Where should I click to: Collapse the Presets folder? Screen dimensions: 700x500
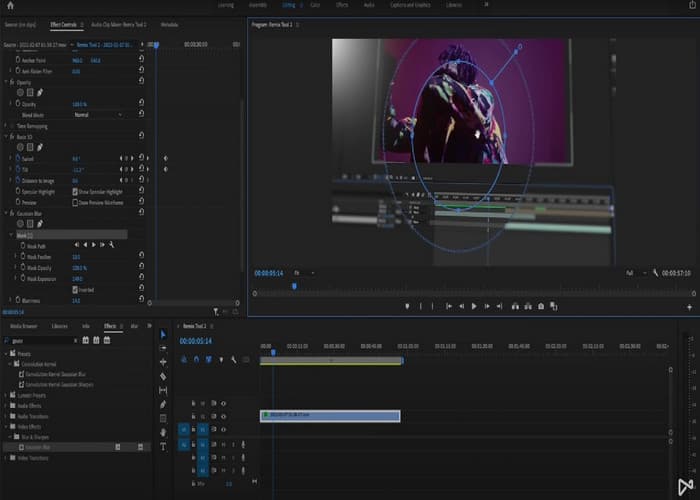(x=6, y=354)
